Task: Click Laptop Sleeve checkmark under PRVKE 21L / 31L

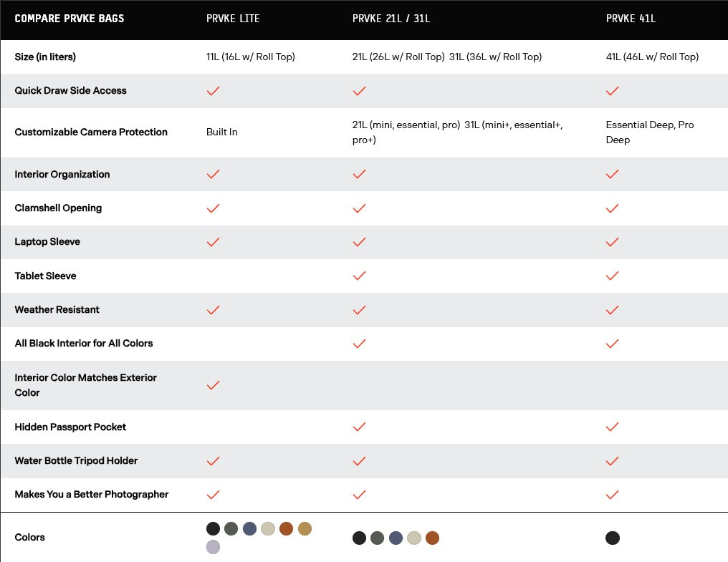Action: point(360,242)
